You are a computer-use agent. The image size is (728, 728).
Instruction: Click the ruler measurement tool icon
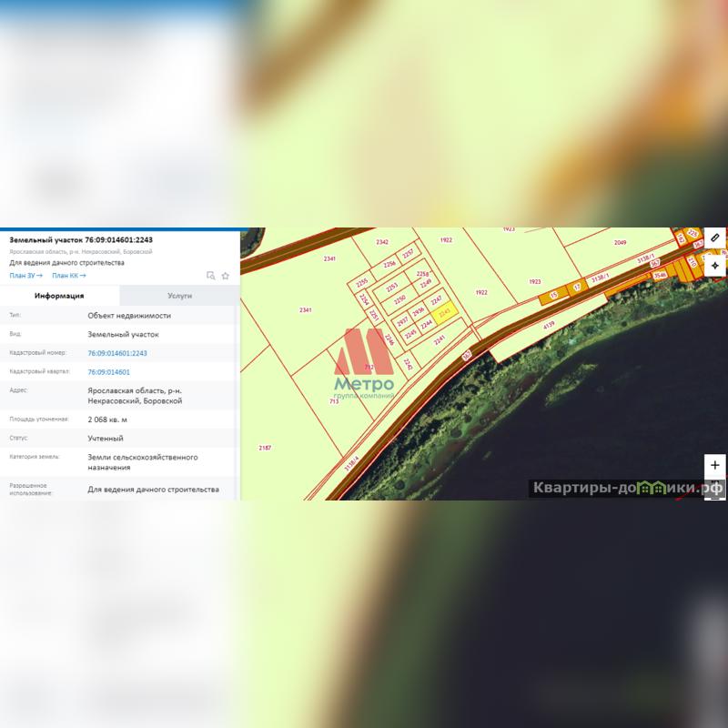(715, 238)
